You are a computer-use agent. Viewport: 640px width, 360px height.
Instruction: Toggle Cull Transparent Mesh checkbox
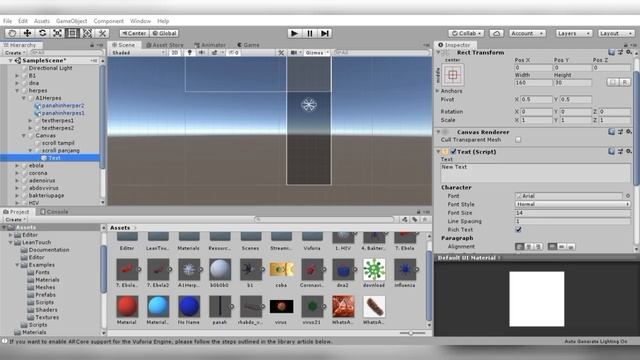tap(518, 140)
